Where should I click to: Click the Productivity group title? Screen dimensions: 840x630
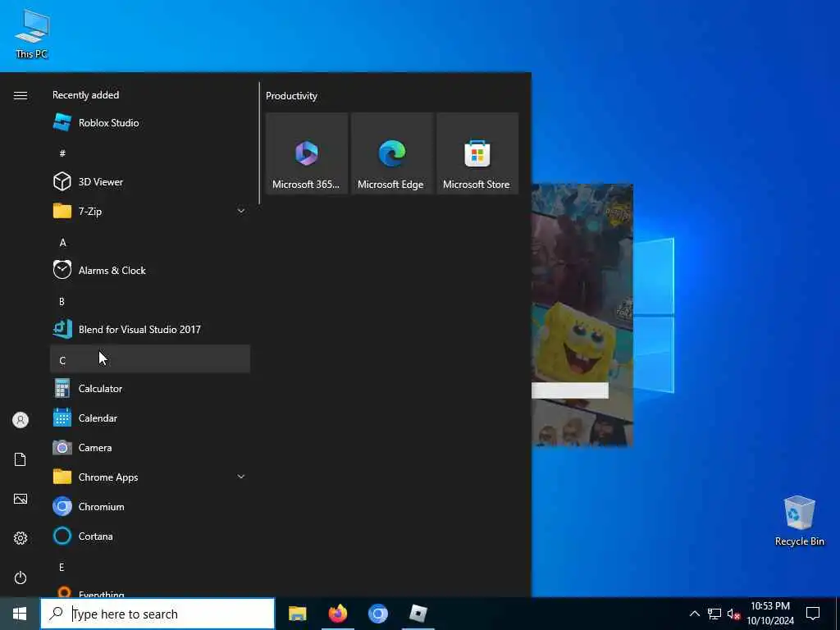291,96
